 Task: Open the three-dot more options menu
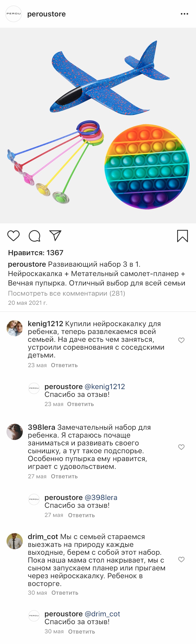pyautogui.click(x=184, y=14)
